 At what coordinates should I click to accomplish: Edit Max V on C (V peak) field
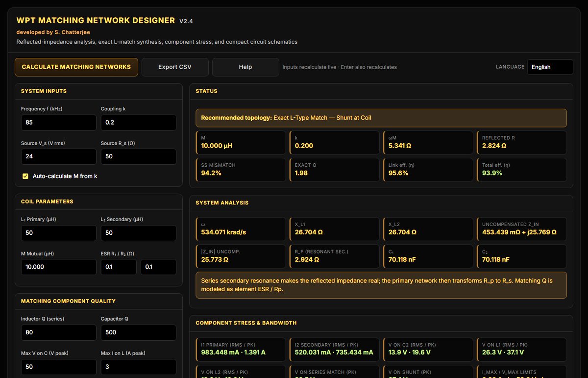(x=59, y=367)
